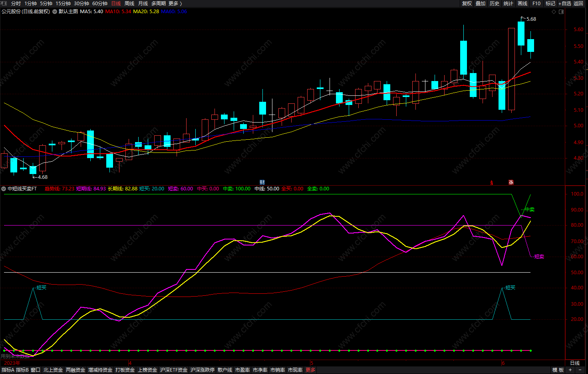Click the MA10: 5.34 value
The height and width of the screenshot is (374, 588).
[118, 12]
